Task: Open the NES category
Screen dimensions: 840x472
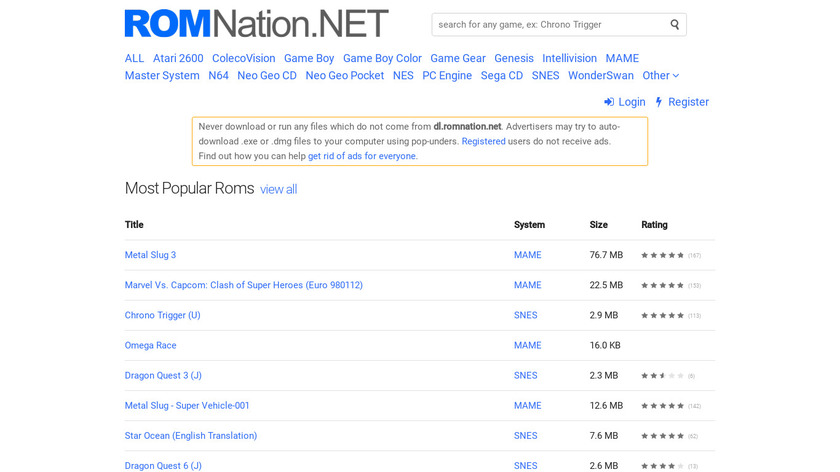Action: click(403, 76)
